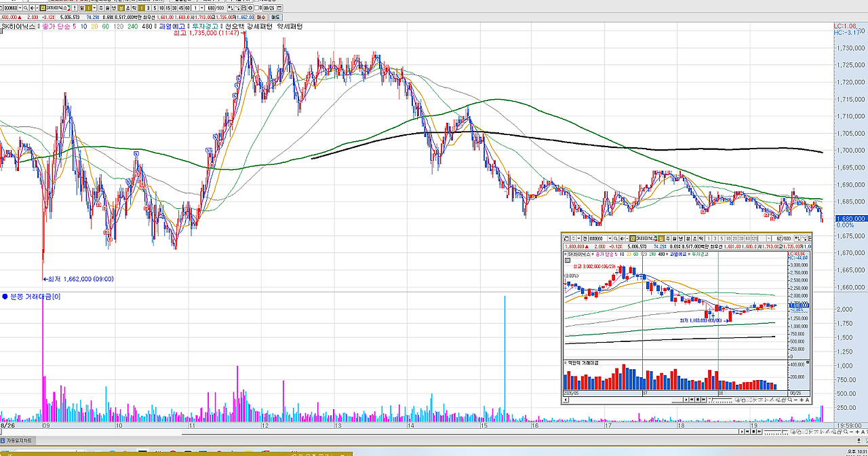Click inset chart scroll-left arrow
Viewport: 868px width, 456px height.
click(566, 400)
